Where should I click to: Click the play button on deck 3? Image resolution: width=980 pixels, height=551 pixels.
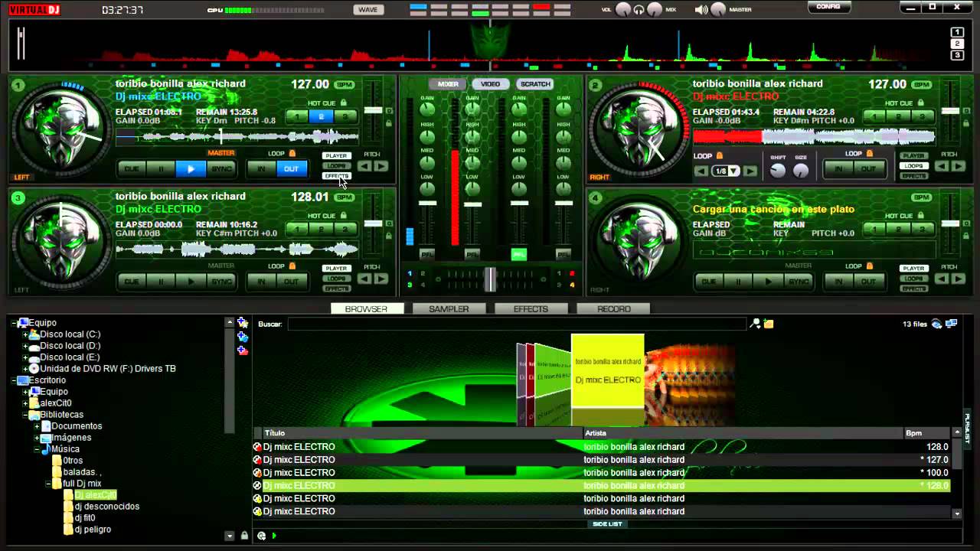(x=191, y=281)
